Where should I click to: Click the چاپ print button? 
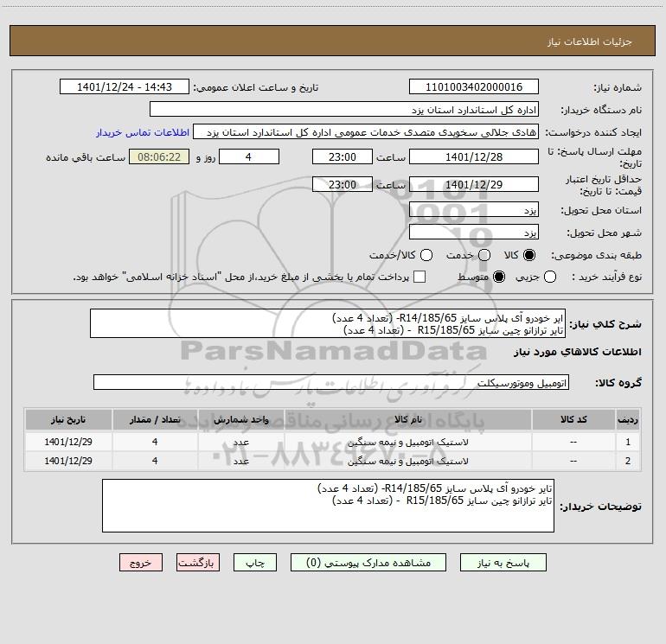click(255, 563)
